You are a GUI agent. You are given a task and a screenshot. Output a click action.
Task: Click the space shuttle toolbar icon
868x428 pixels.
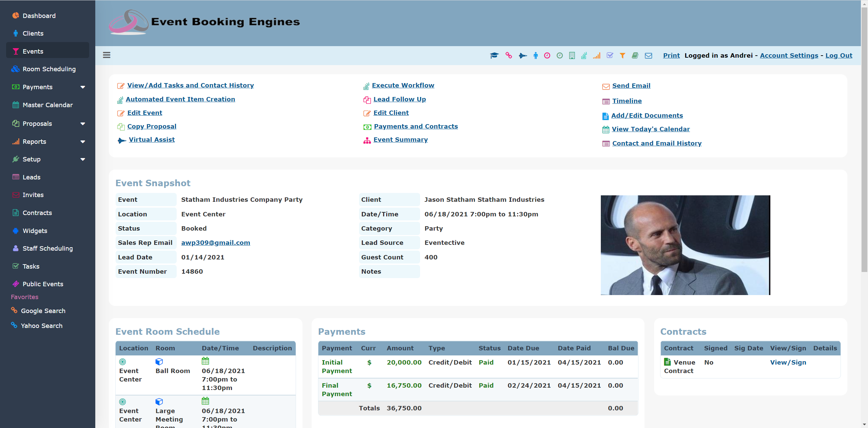pyautogui.click(x=523, y=56)
